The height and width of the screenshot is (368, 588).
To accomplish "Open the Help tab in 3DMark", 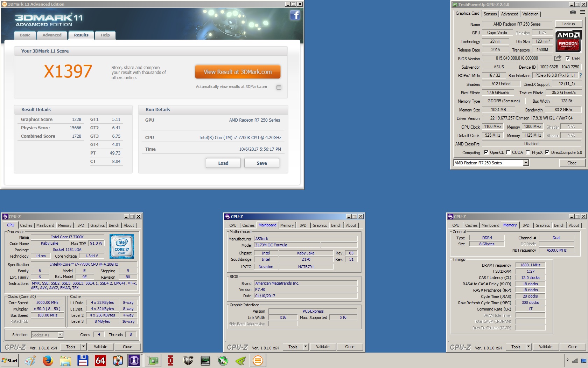I will [105, 35].
